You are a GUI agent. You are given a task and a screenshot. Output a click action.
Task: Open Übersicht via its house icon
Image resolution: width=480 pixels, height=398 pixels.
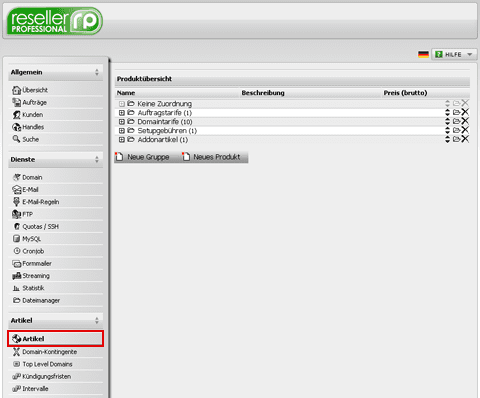(16, 90)
